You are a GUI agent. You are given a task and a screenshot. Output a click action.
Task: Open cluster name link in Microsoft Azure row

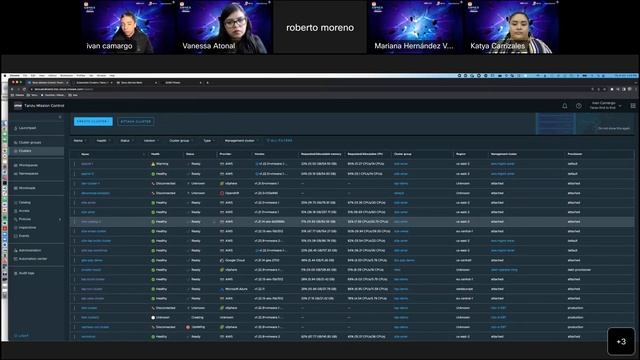(92, 289)
